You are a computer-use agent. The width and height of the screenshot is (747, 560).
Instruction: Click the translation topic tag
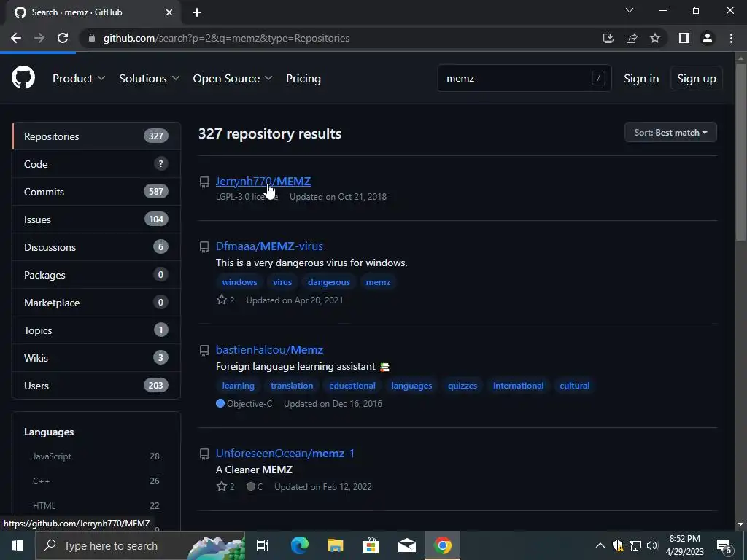(292, 386)
